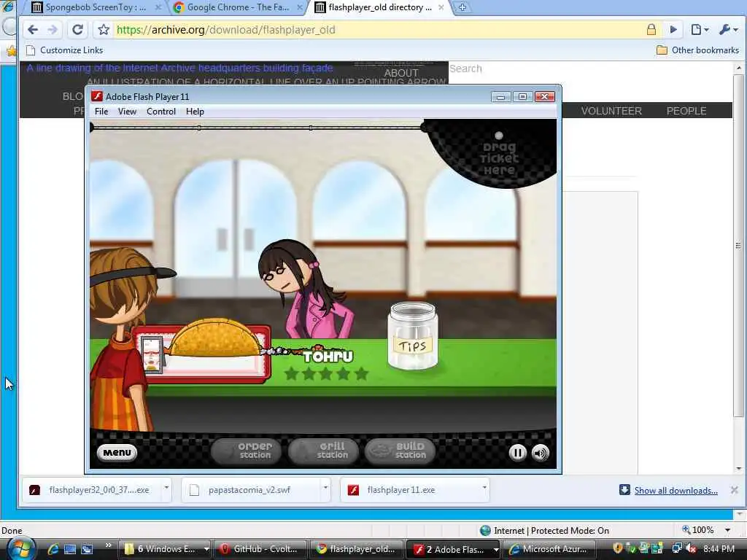
Task: Switch to Spongebob ScreenToy tab
Action: tap(95, 7)
